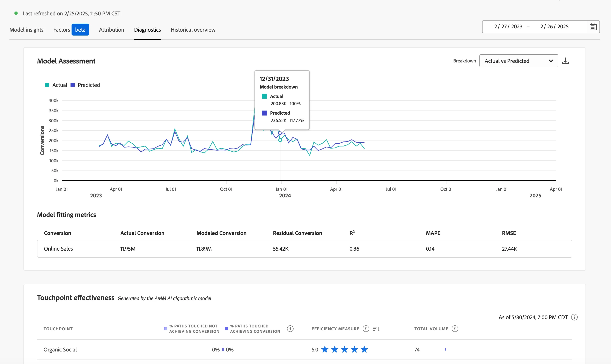611x364 pixels.
Task: Click the fifth star in Organic Social rating
Action: click(x=364, y=349)
